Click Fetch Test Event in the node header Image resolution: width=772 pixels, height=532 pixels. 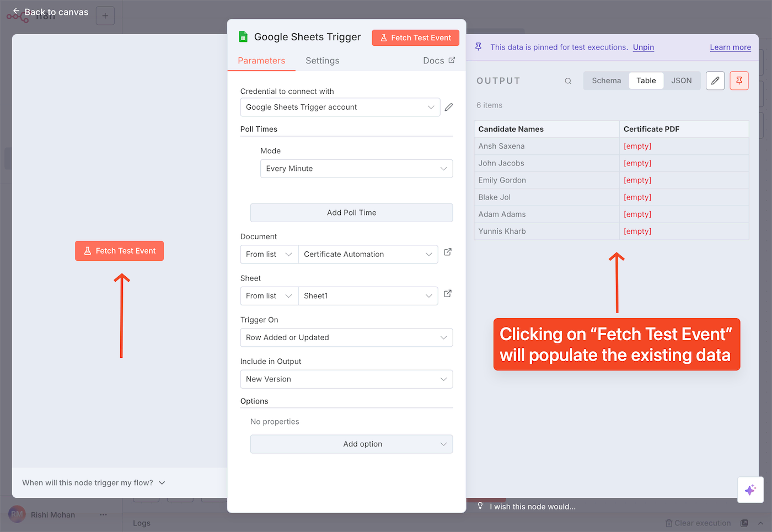(x=415, y=37)
